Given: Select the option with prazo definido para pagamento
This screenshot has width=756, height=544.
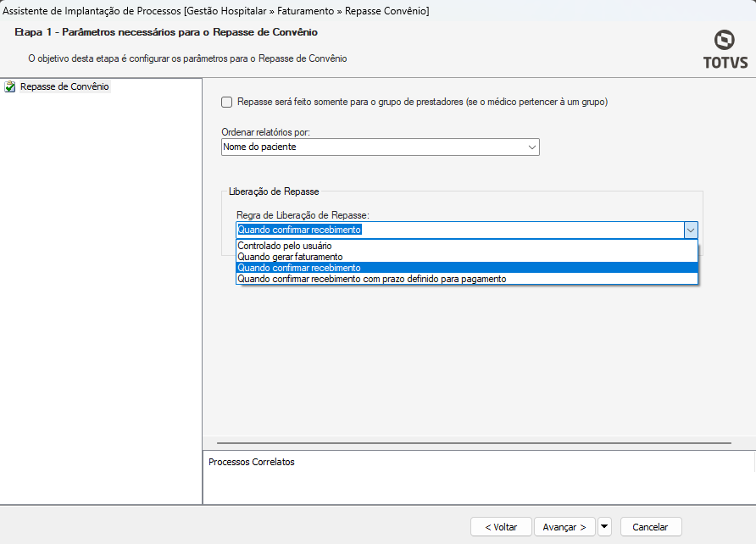Looking at the screenshot, I should 372,279.
